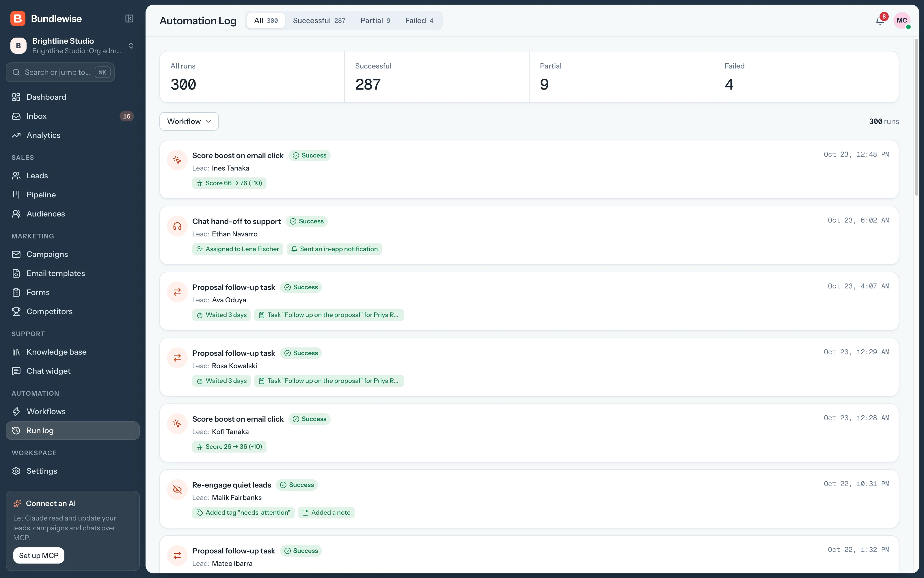Viewport: 924px width, 578px height.
Task: Collapse the sidebar panel icon
Action: coord(129,19)
